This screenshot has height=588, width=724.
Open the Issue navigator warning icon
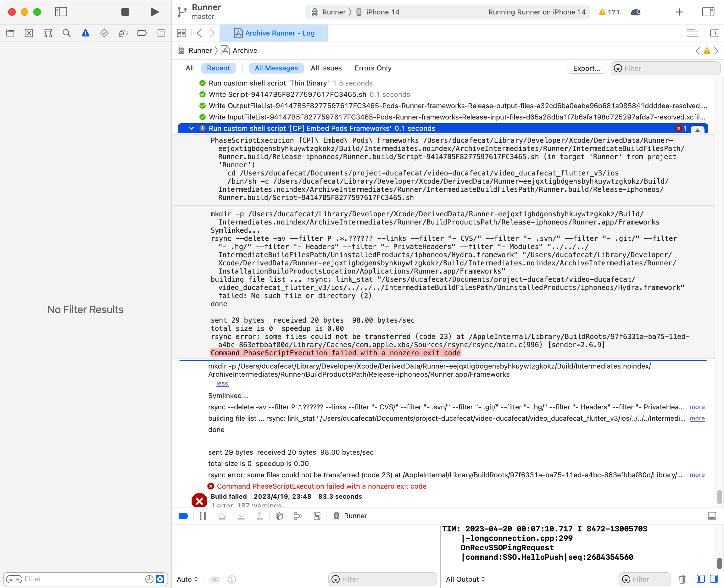pyautogui.click(x=86, y=33)
